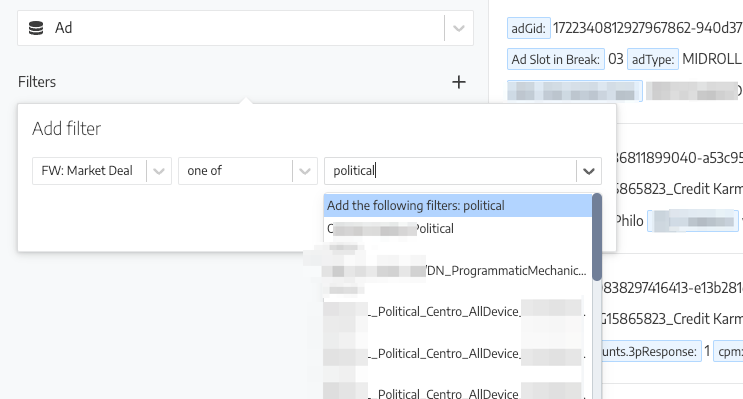This screenshot has height=399, width=743.
Task: Add a new filter with plus icon
Action: pos(459,82)
